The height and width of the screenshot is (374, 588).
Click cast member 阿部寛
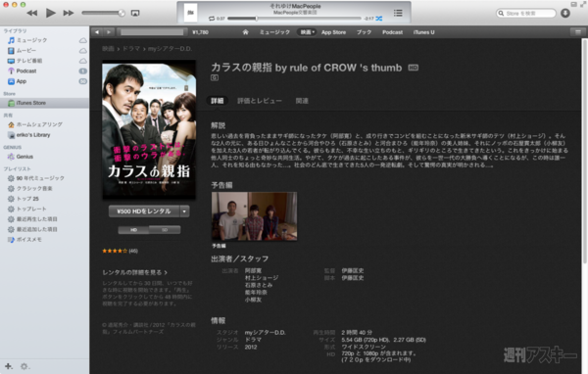coord(253,270)
